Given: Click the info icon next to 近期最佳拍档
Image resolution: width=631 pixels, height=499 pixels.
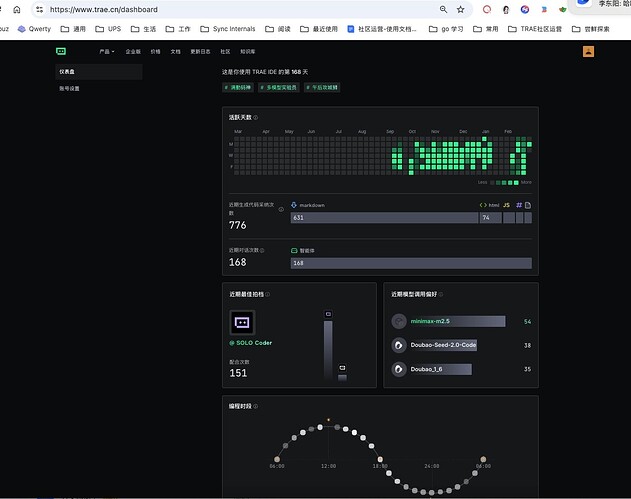Looking at the screenshot, I should click(x=268, y=294).
